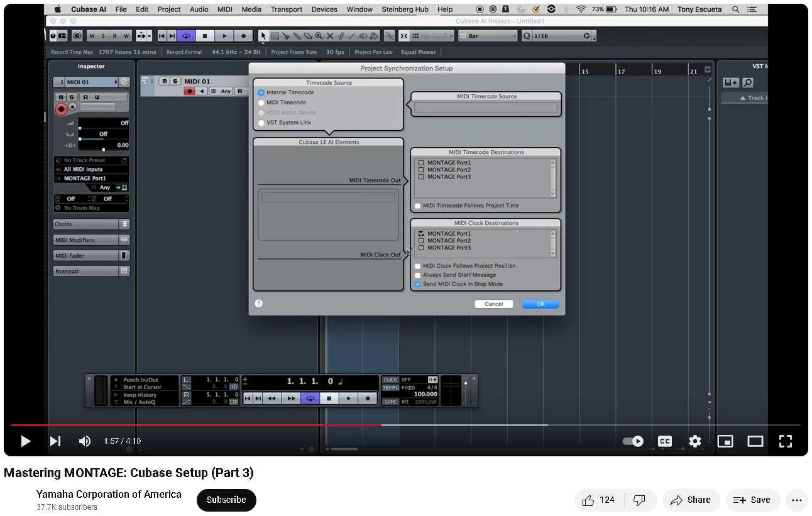This screenshot has width=812, height=516.
Task: Toggle Solo on MIDI 01 track row
Action: click(175, 81)
